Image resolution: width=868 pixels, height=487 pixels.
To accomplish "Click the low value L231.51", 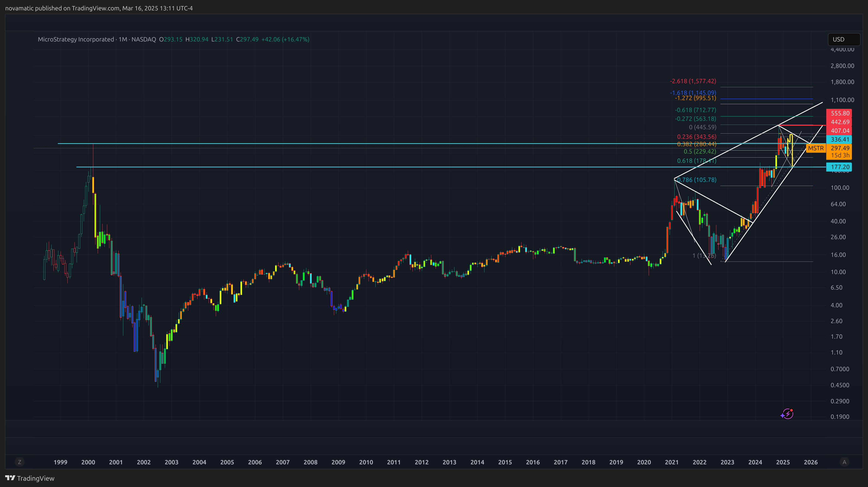I will click(x=222, y=40).
